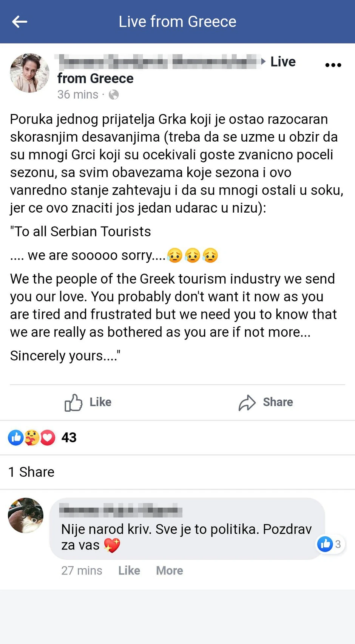The height and width of the screenshot is (644, 355).
Task: Open the commenter's dog profile picture
Action: tap(26, 515)
